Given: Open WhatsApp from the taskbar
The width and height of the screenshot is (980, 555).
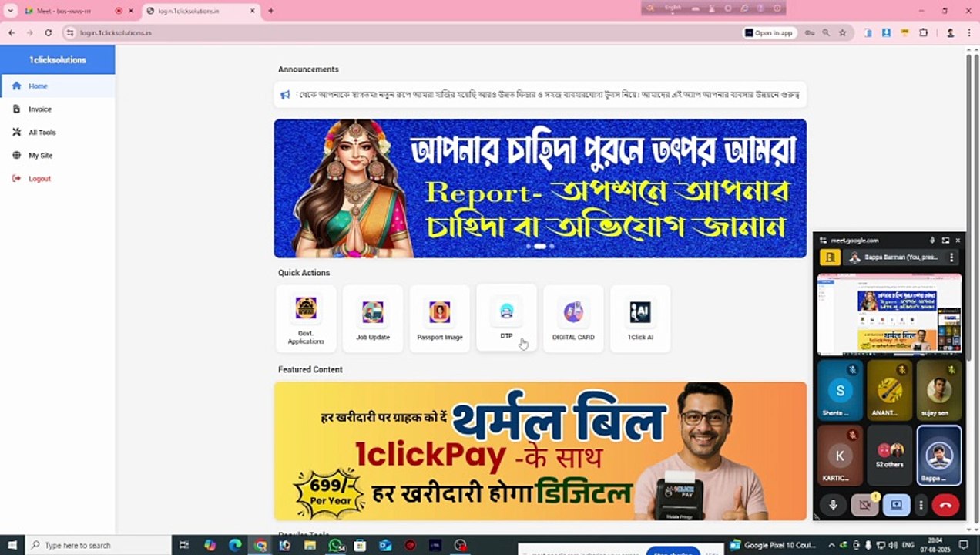Looking at the screenshot, I should (x=335, y=545).
